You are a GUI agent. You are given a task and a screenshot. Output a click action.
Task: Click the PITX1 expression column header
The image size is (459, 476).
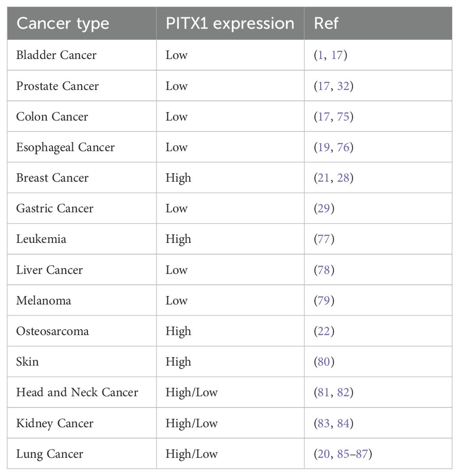[x=230, y=23]
